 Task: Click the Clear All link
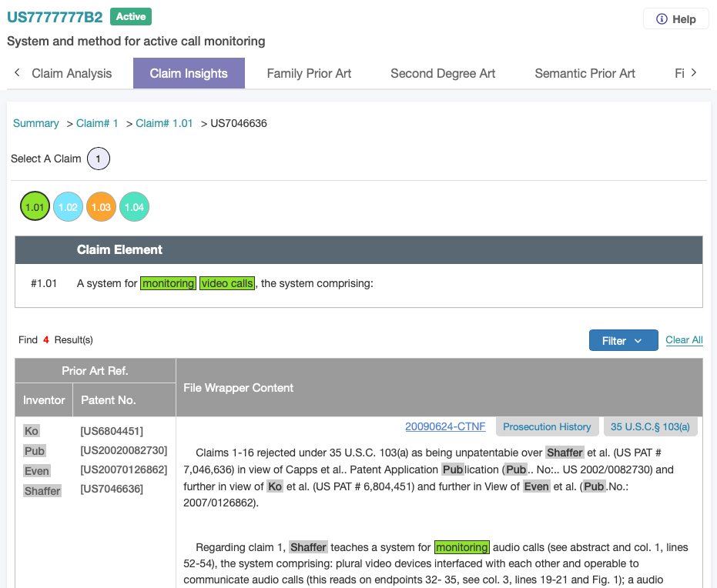point(684,340)
